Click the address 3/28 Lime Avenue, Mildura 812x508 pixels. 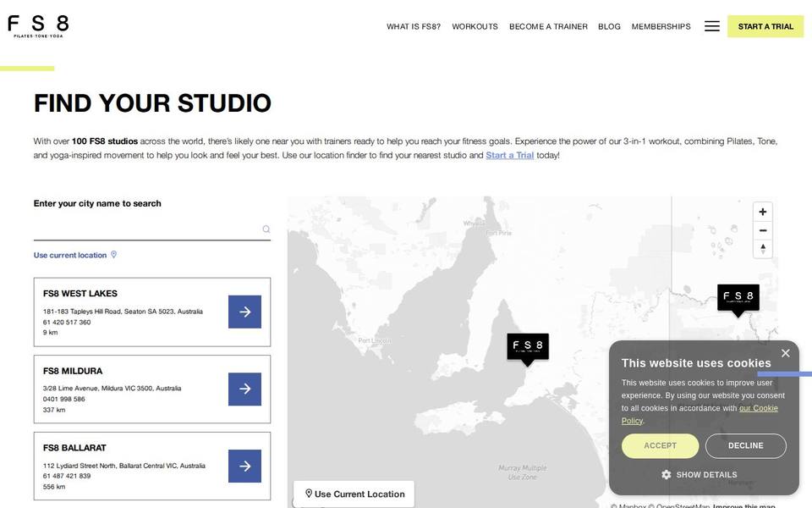coord(112,389)
